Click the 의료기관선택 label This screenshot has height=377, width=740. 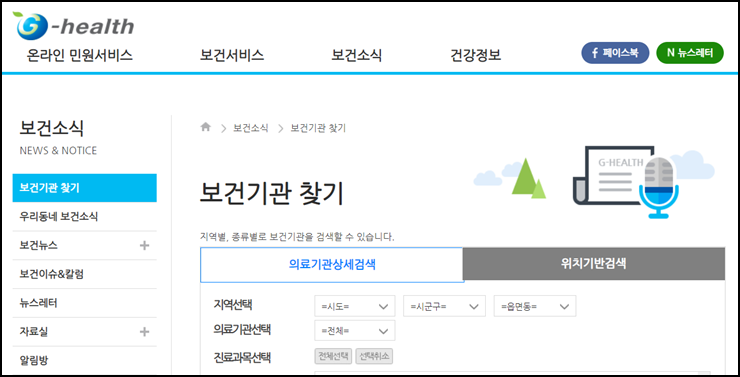[x=242, y=330]
